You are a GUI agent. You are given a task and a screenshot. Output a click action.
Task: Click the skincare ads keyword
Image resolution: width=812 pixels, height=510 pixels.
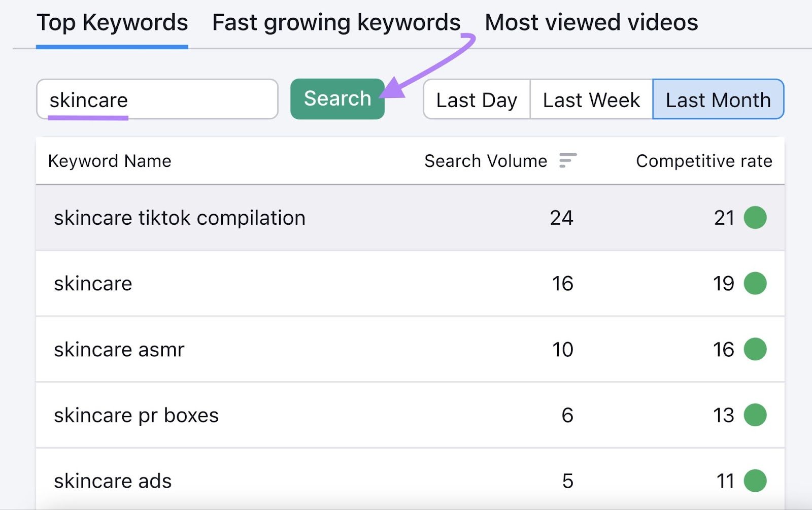(113, 481)
